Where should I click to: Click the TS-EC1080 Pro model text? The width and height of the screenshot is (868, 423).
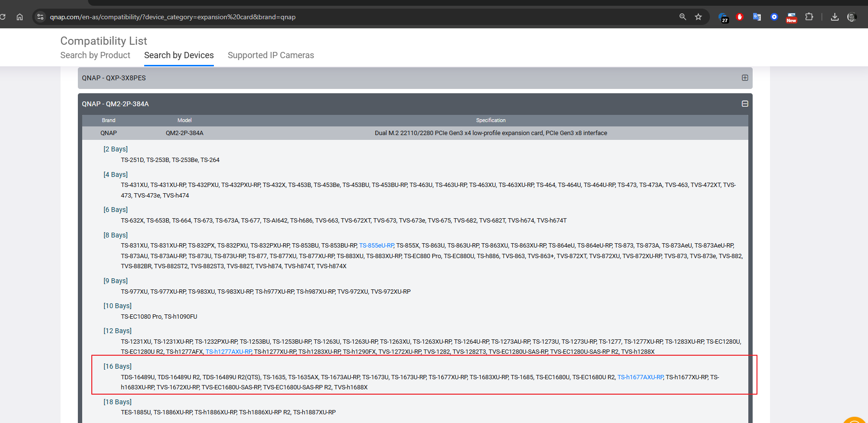click(141, 317)
